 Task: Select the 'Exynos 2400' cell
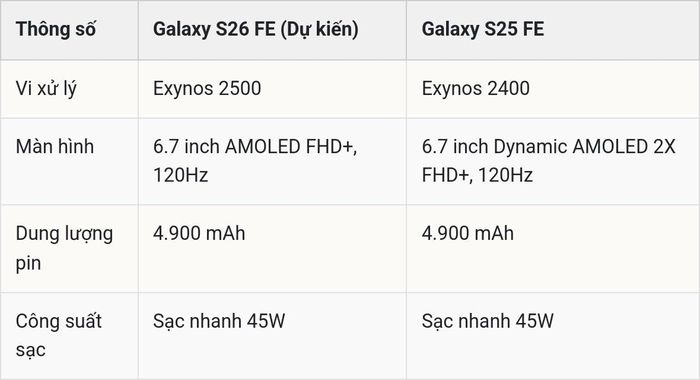point(476,88)
